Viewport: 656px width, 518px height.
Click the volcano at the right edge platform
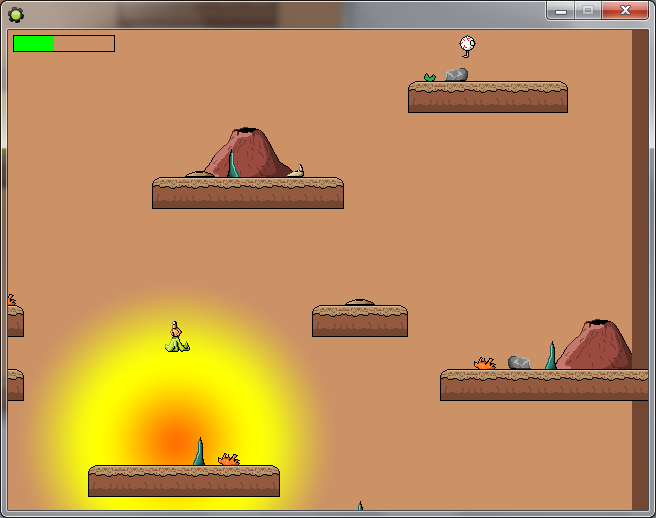point(596,346)
